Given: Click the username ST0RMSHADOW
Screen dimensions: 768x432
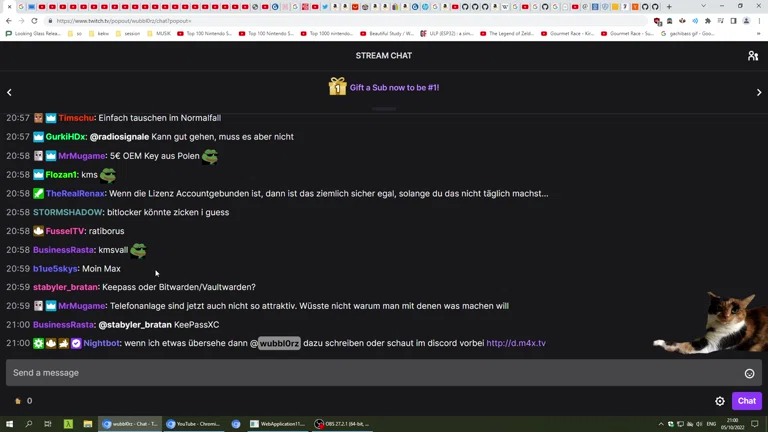Looking at the screenshot, I should tap(68, 212).
